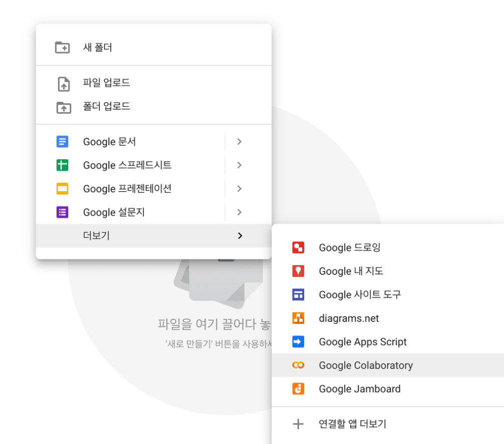Click the Google My Maps pin icon
Viewport: 504px width, 444px height.
298,271
